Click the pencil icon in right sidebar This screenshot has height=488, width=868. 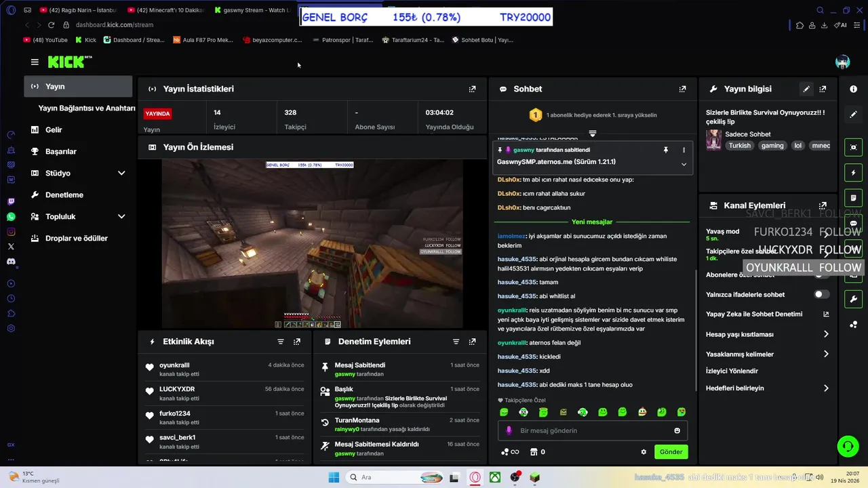click(853, 115)
